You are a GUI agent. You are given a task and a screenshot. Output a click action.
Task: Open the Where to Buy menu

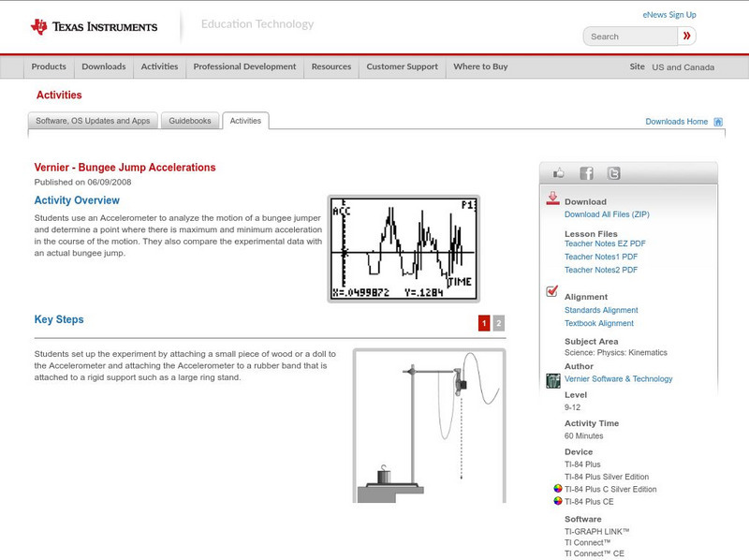pos(480,66)
